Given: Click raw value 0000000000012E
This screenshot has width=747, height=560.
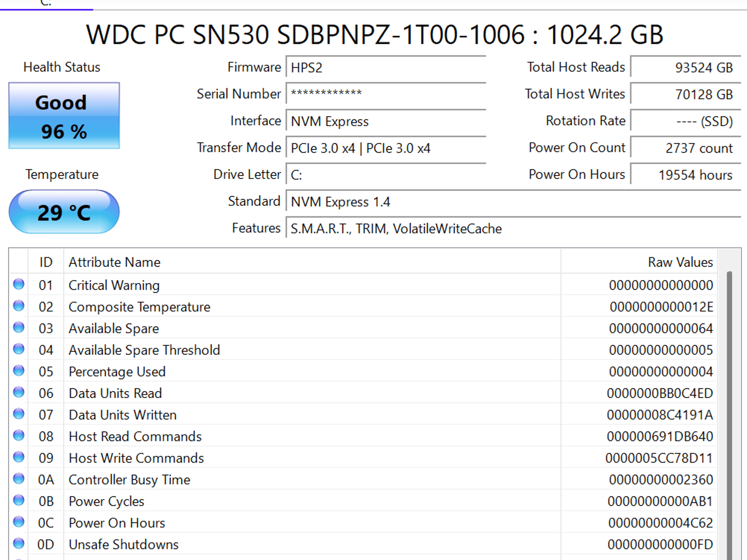Looking at the screenshot, I should click(x=661, y=307).
